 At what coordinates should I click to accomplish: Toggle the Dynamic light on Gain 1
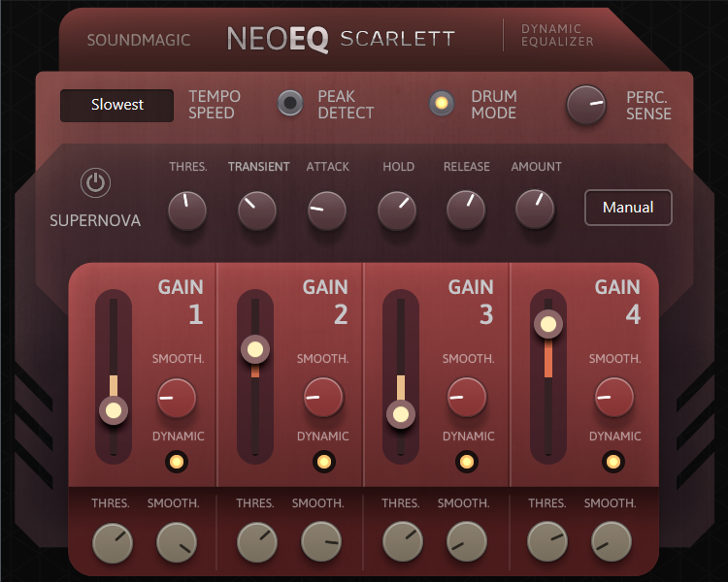(176, 462)
